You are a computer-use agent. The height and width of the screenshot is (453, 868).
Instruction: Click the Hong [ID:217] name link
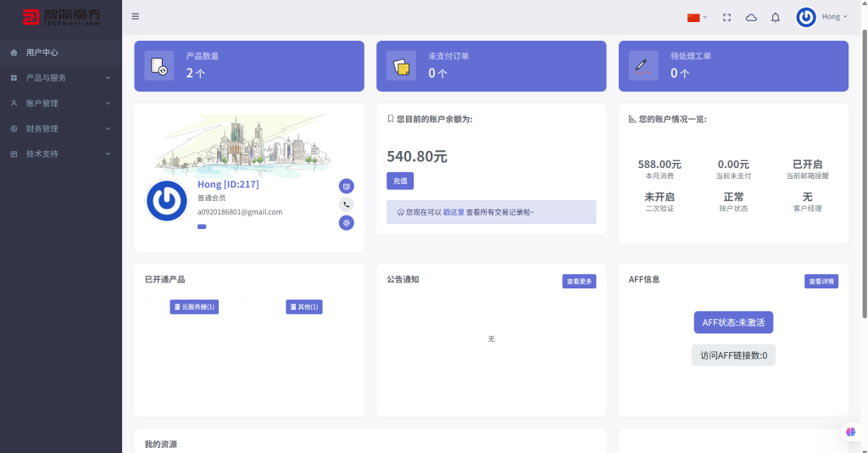228,184
